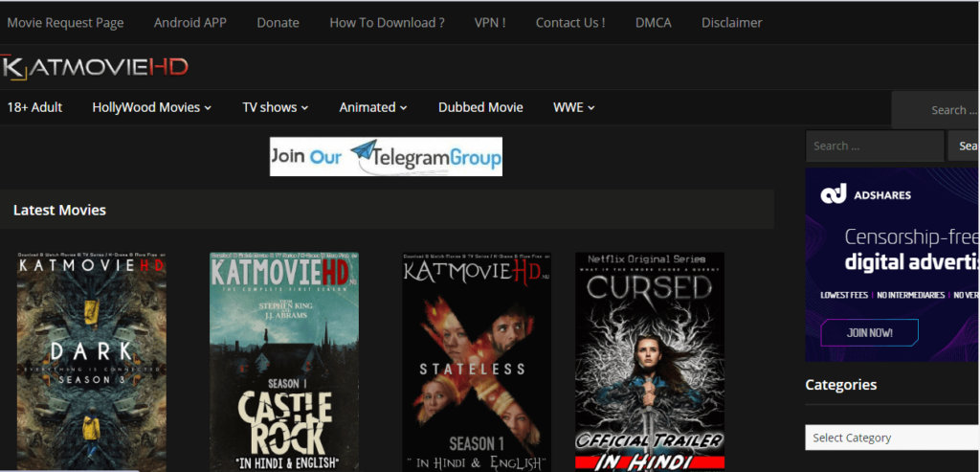The image size is (980, 472).
Task: Click the Adshares logo in the ad
Action: coord(865,194)
